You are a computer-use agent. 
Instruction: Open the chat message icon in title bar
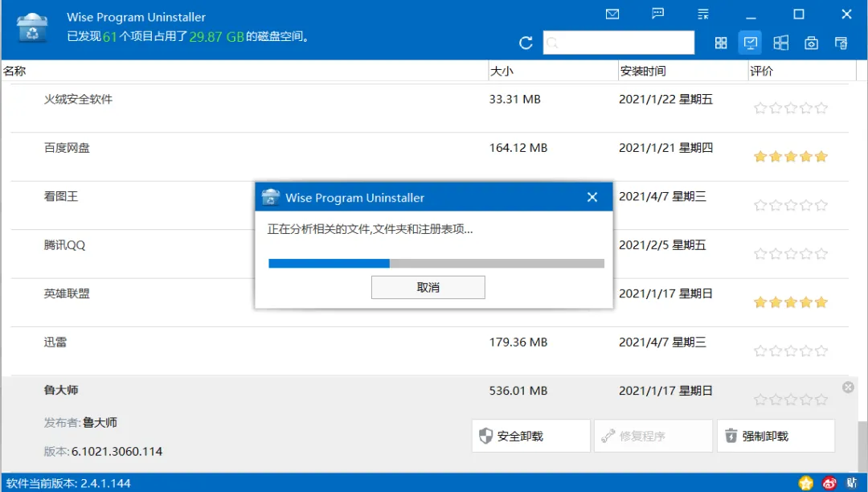click(657, 14)
